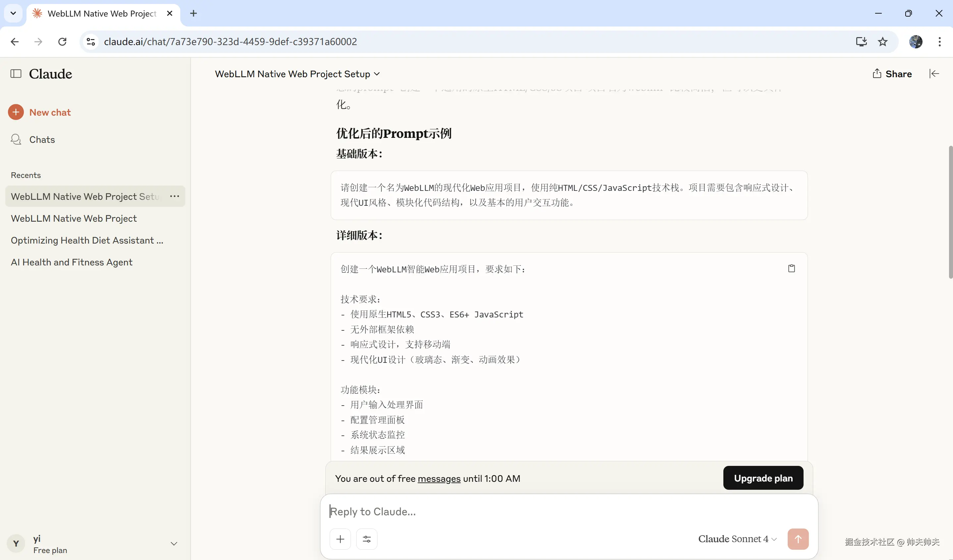The width and height of the screenshot is (953, 560).
Task: Collapse the right panel with arrow icon
Action: click(x=934, y=74)
